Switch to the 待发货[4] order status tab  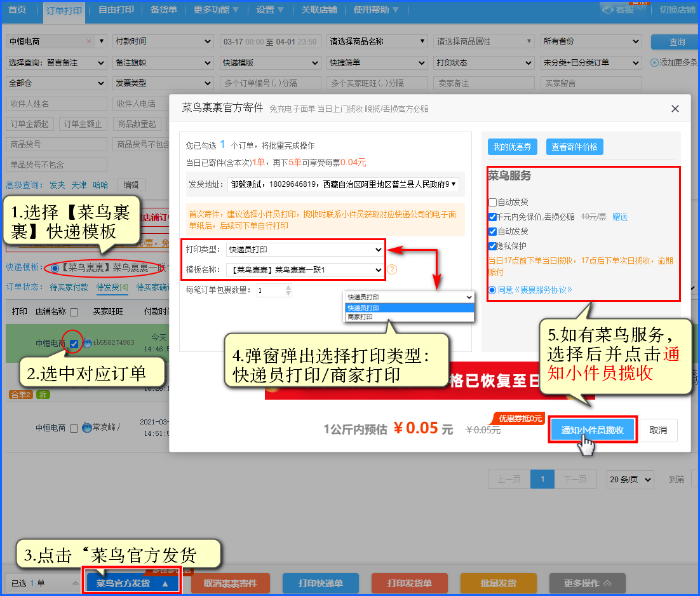[112, 287]
